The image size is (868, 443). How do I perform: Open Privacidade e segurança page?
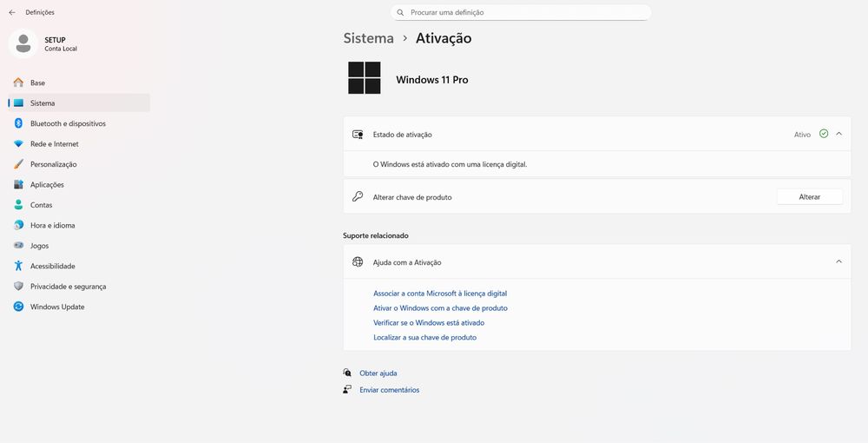(79, 287)
